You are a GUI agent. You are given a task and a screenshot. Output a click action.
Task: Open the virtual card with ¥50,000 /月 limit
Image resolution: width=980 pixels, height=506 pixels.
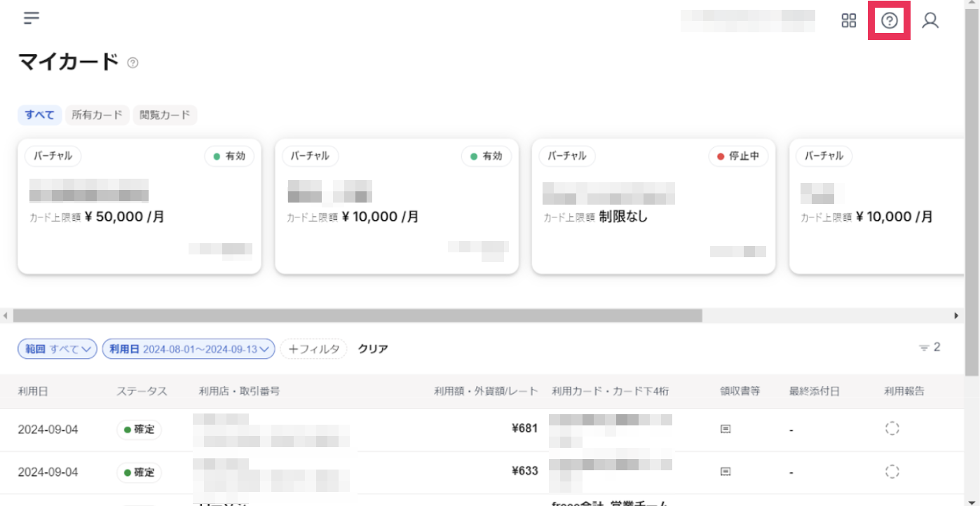[139, 206]
